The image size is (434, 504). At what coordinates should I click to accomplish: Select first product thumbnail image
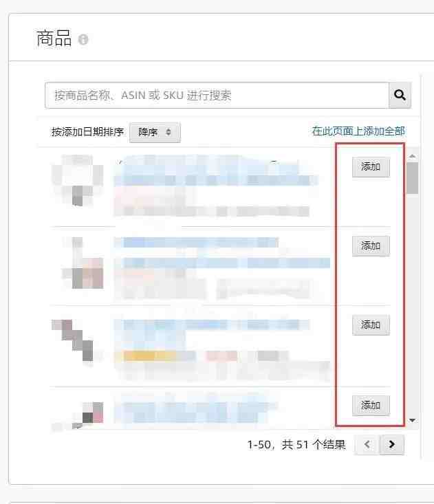point(78,180)
